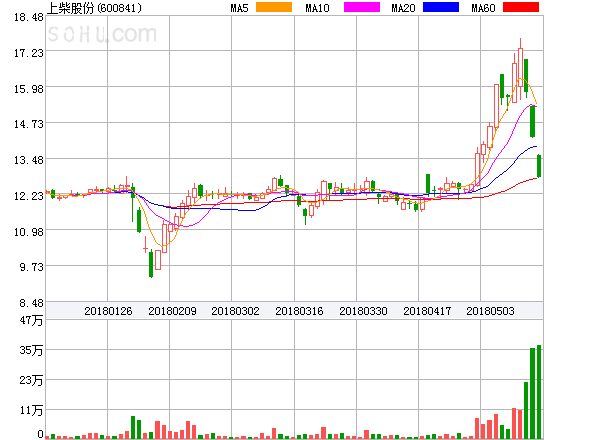Click the 13.48 price axis label

[29, 160]
